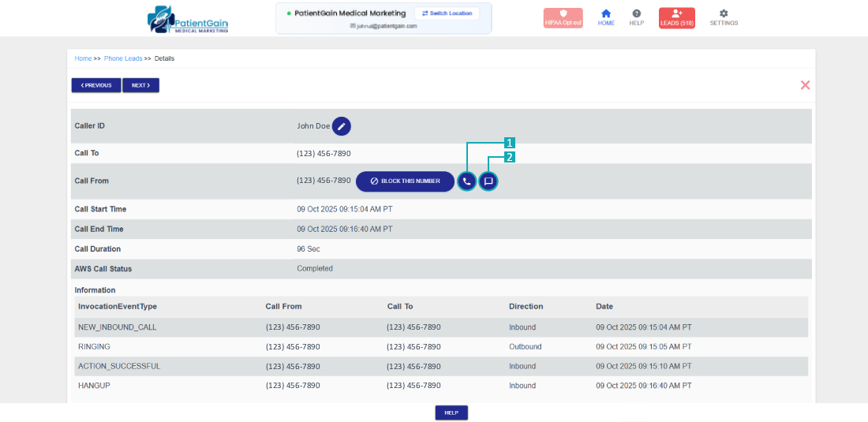
Task: Click the ACTION_SUCCESSFUL event row
Action: coord(441,366)
